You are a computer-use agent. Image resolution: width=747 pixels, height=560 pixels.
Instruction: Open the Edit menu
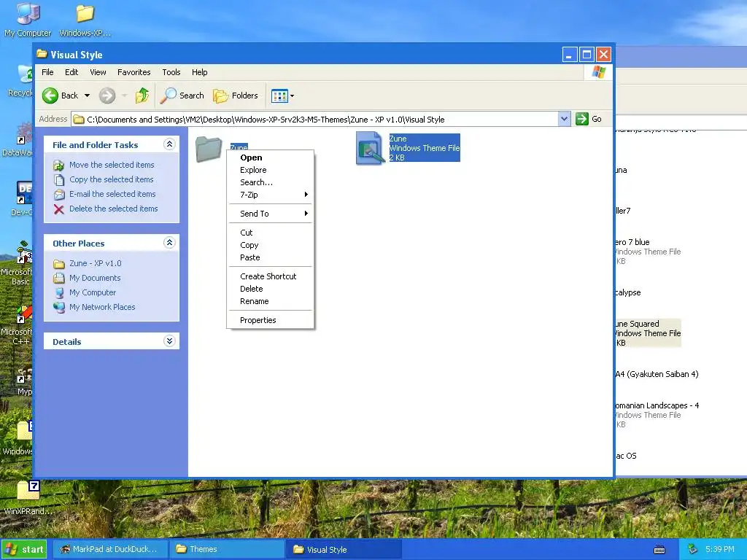[71, 72]
